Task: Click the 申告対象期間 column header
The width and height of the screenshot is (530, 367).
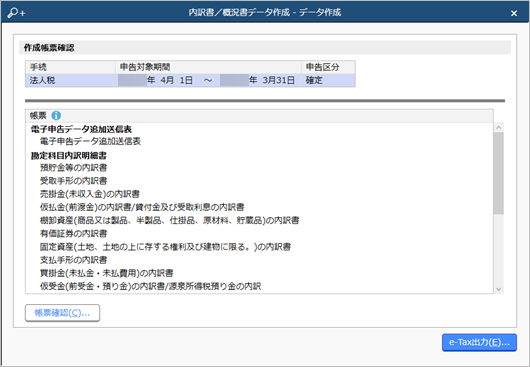Action: click(209, 67)
